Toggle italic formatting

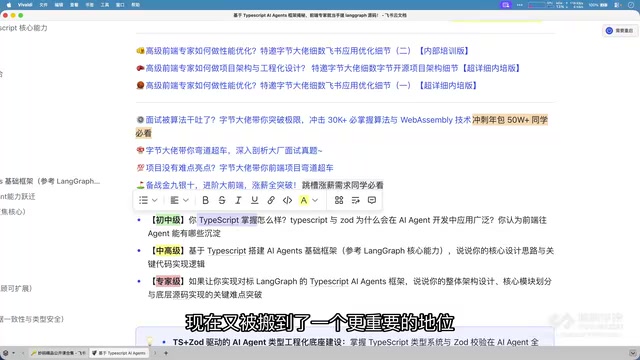pyautogui.click(x=238, y=200)
